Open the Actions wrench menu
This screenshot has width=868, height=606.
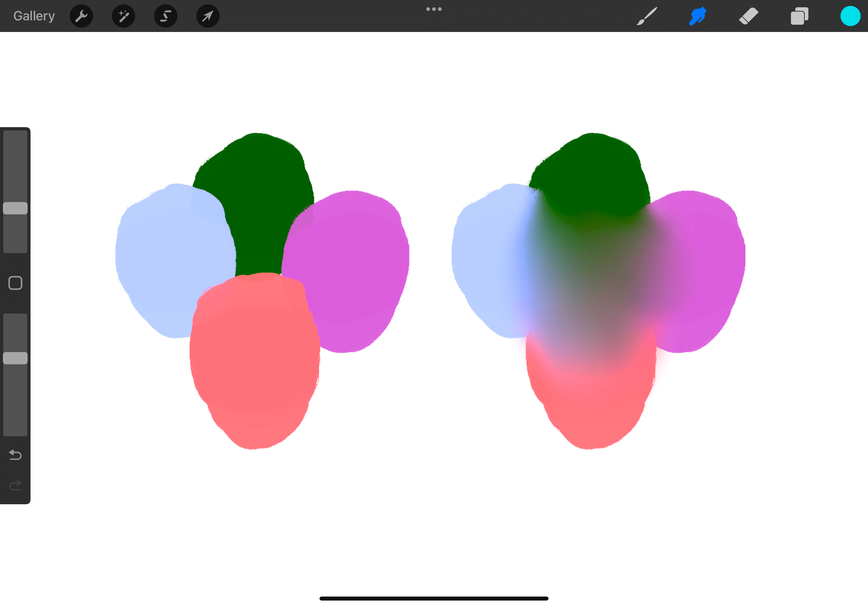point(81,16)
